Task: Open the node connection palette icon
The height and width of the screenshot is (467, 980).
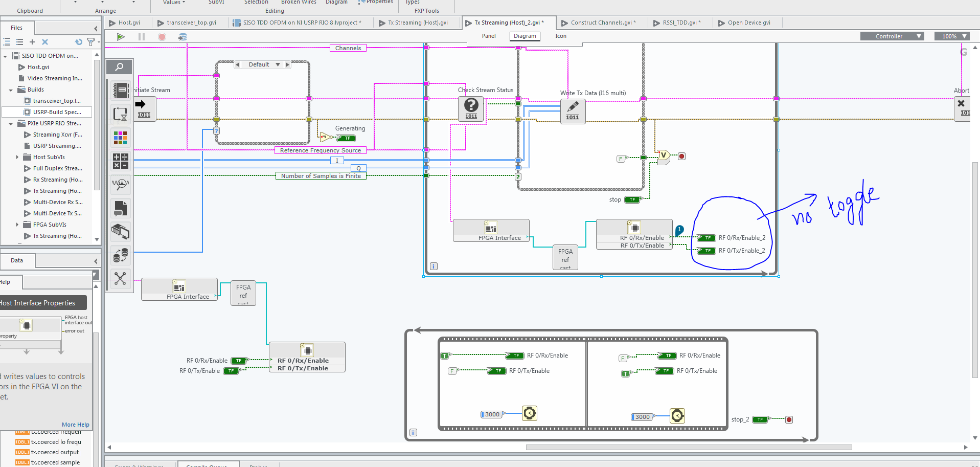Action: coord(120,278)
